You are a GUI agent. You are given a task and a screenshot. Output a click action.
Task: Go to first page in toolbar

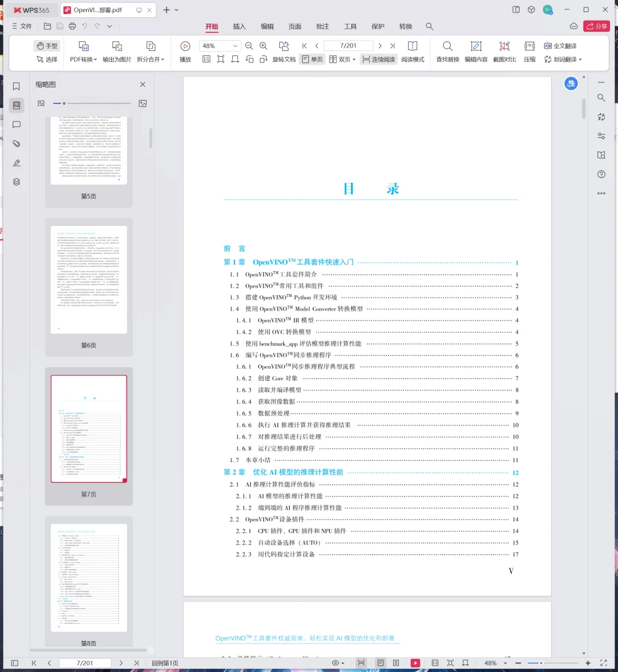304,46
